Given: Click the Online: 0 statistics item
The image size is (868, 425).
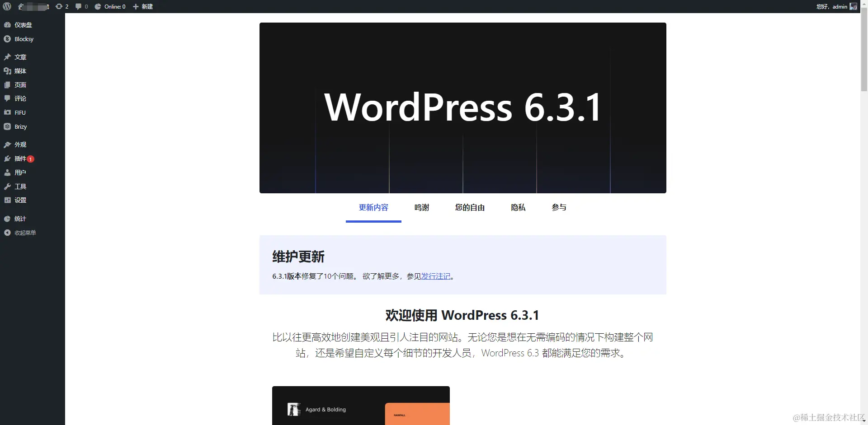Looking at the screenshot, I should click(x=110, y=6).
